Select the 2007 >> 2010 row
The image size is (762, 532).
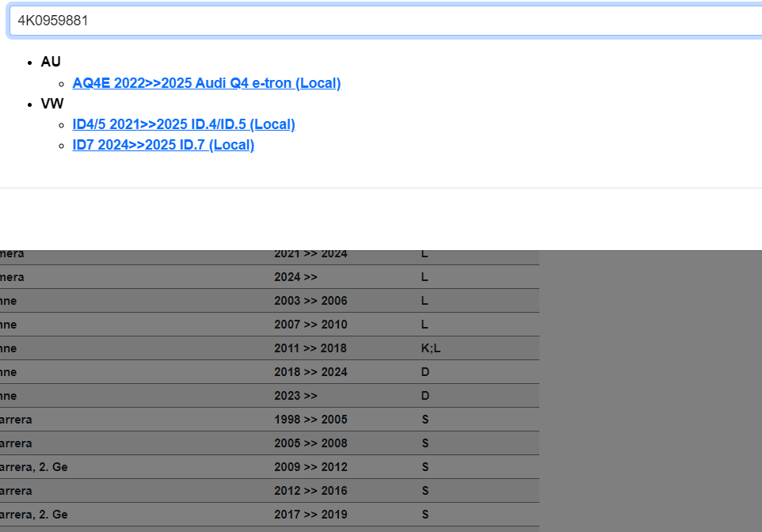[x=311, y=325]
